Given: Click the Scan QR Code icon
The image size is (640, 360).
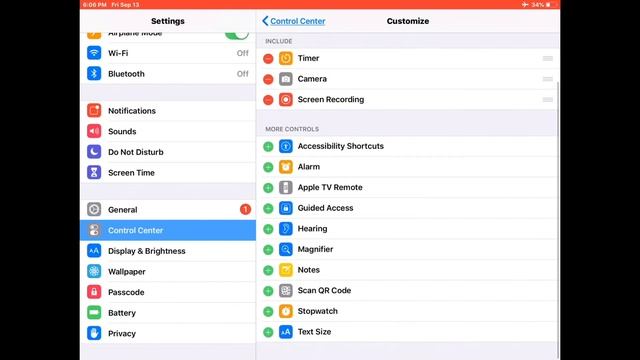Looking at the screenshot, I should tap(286, 291).
